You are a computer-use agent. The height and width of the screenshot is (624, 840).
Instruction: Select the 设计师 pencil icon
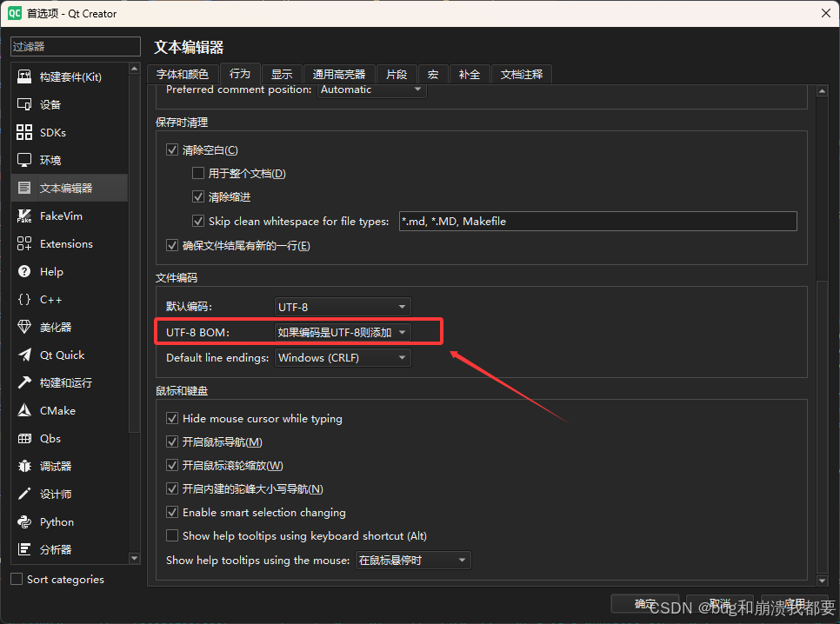click(24, 494)
